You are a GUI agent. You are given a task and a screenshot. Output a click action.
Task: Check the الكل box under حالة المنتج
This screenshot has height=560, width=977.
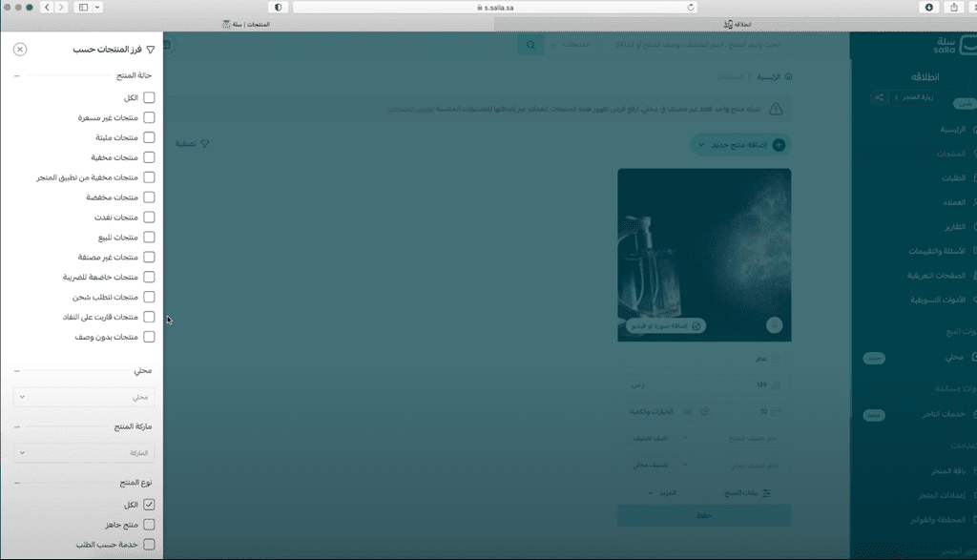[149, 98]
